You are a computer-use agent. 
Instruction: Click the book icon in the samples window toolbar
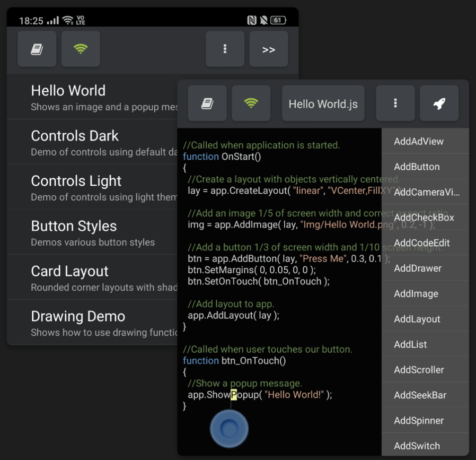37,49
